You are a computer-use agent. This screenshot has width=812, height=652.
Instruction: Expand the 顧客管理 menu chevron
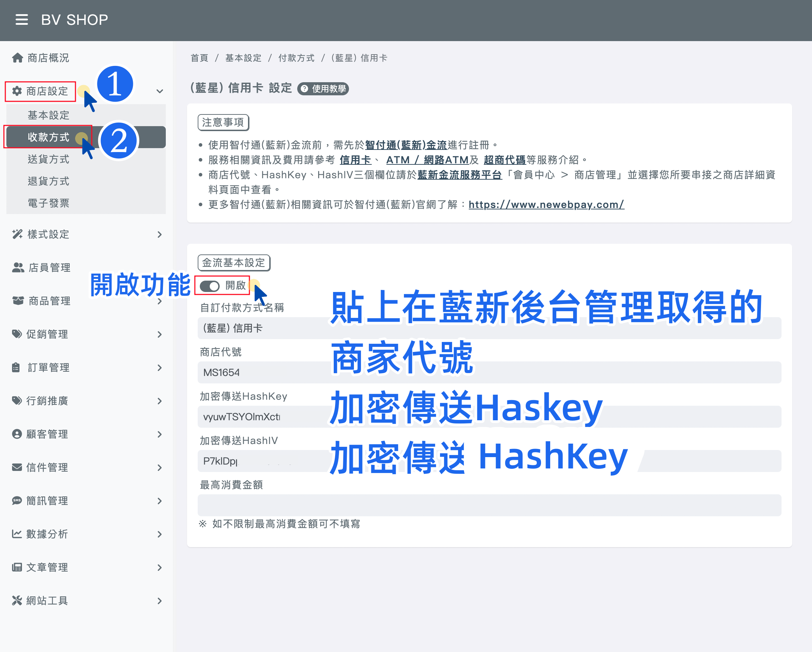click(160, 434)
